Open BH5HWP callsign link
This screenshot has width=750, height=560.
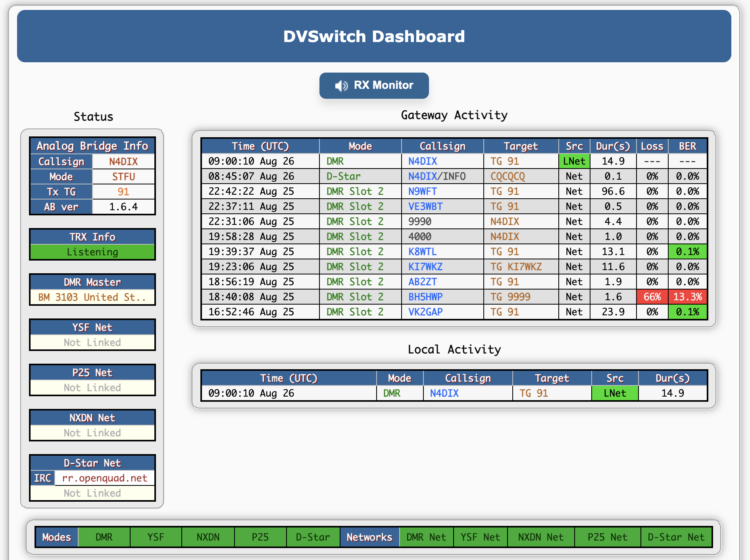(x=425, y=297)
